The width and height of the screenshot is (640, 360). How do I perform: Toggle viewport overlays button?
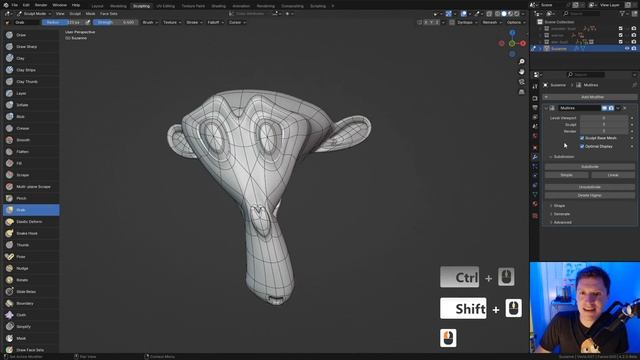[x=464, y=13]
